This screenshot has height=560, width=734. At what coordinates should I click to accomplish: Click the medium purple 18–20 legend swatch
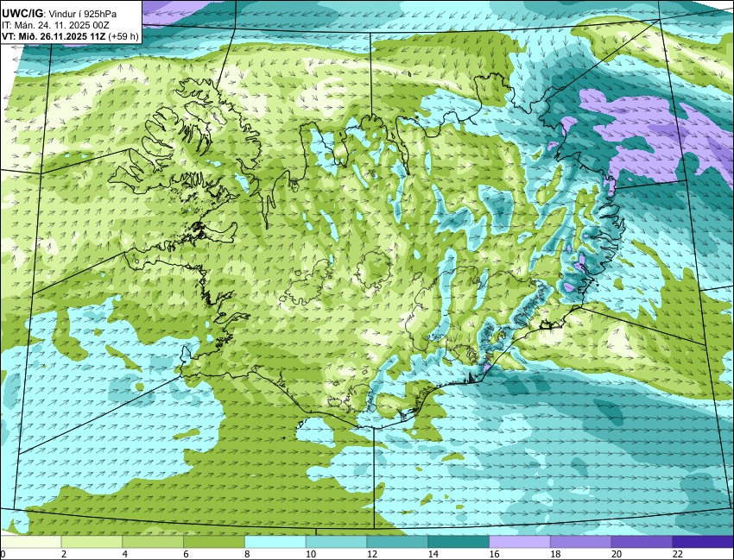[581, 542]
